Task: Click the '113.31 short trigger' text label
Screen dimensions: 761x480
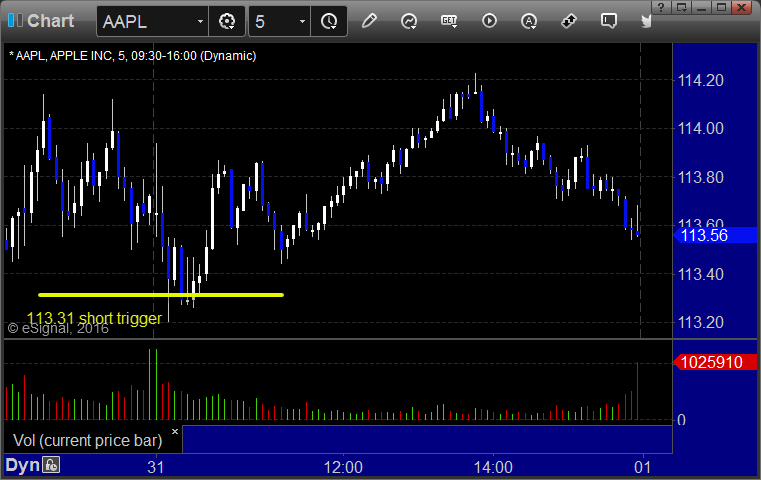Action: coord(94,318)
